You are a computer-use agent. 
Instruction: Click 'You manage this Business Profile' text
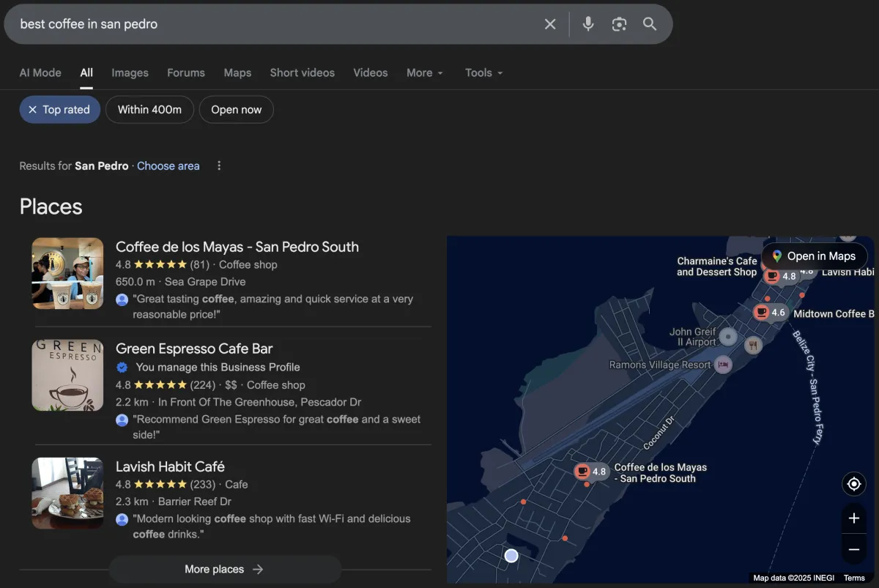pyautogui.click(x=218, y=367)
